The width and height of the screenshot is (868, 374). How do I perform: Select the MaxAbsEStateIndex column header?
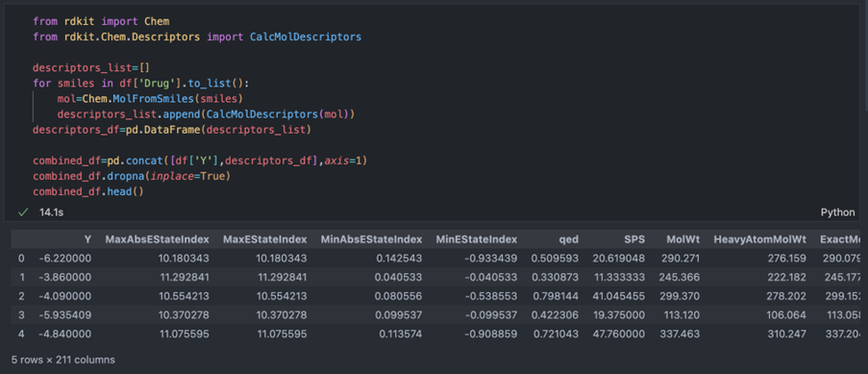coord(158,239)
